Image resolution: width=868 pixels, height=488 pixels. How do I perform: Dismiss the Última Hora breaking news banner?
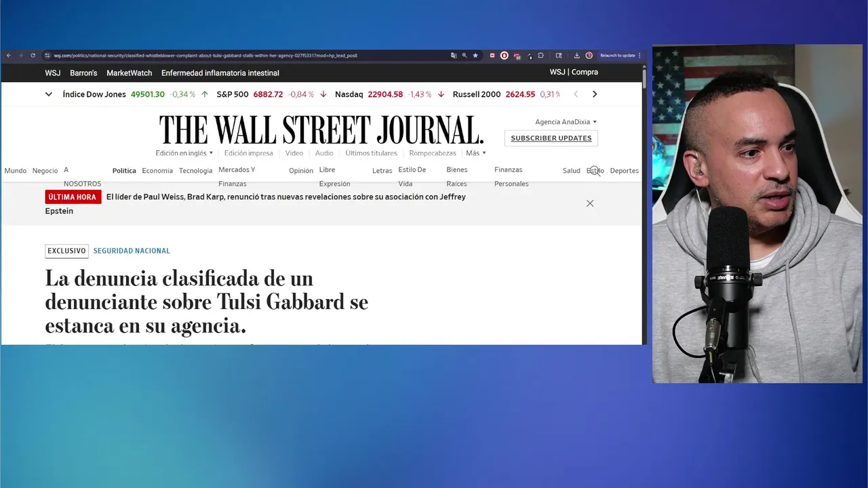tap(590, 203)
